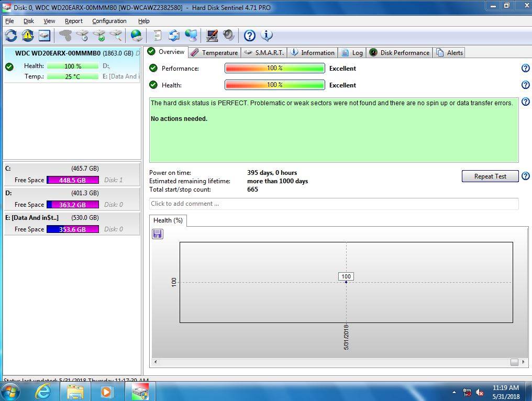Viewport: 532px width, 401px height.
Task: Click the start/stop count value 665
Action: (x=252, y=190)
